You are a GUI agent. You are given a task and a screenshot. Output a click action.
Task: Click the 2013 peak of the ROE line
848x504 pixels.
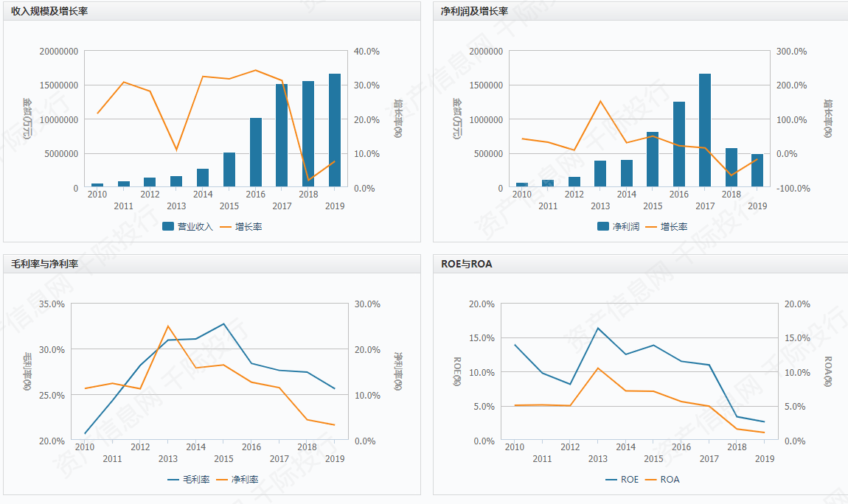tap(598, 328)
